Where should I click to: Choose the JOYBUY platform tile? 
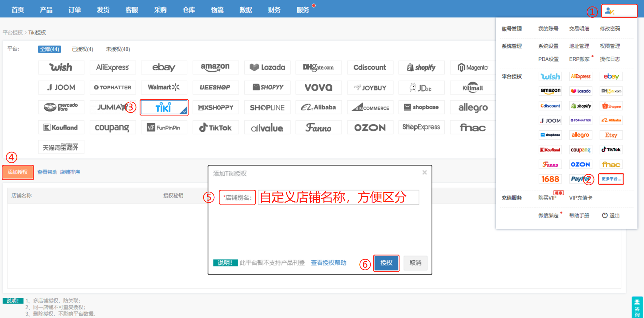[370, 87]
